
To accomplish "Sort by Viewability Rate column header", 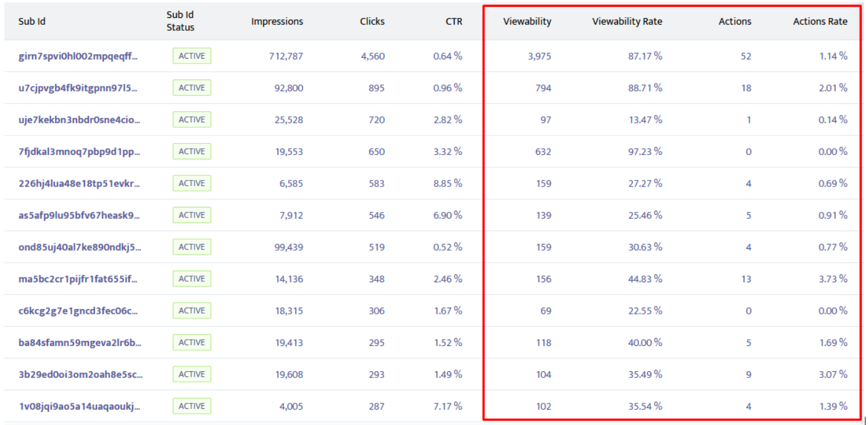I will tap(627, 22).
